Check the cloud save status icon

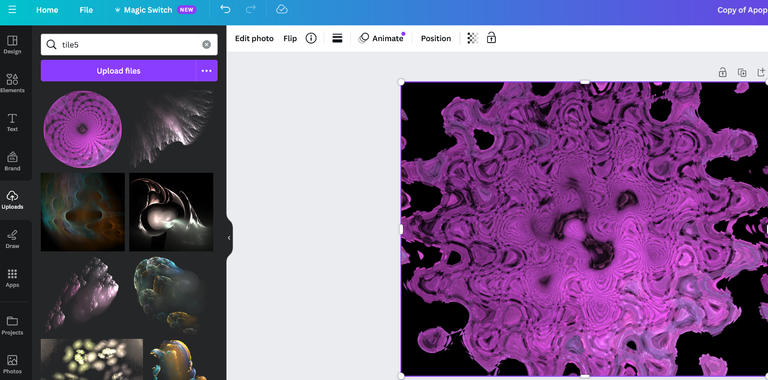282,9
